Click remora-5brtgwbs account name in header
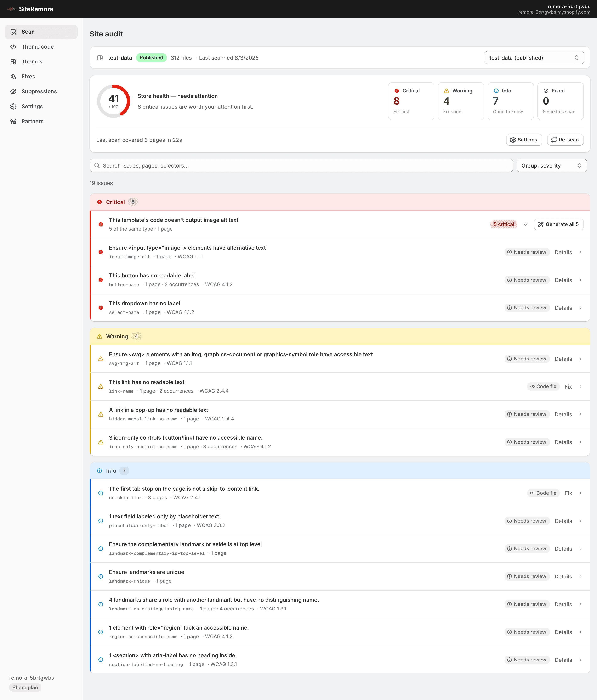Image resolution: width=597 pixels, height=700 pixels. (x=569, y=6)
